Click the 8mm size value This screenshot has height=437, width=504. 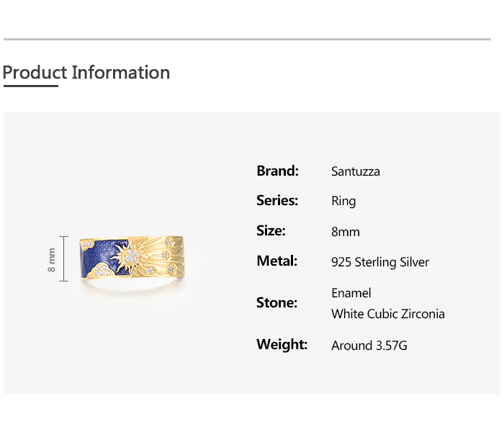(345, 232)
